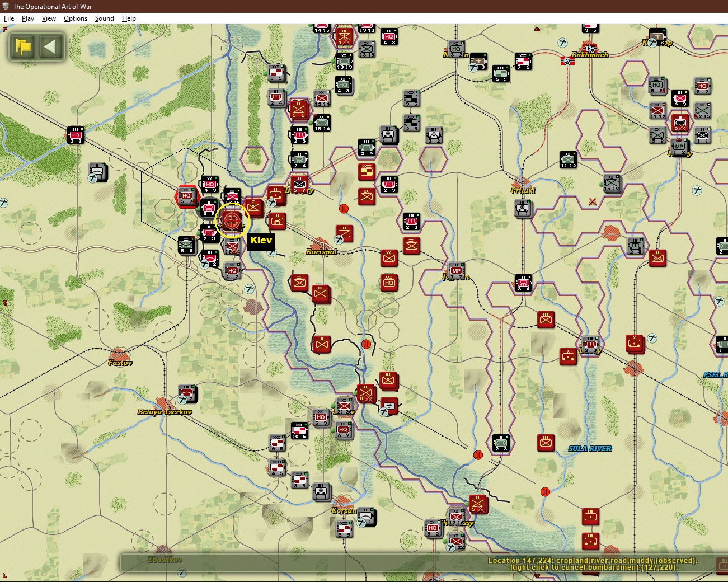Screen dimensions: 728x582
Task: Select the gray infantry stack marked 15 19
Action: [612, 184]
